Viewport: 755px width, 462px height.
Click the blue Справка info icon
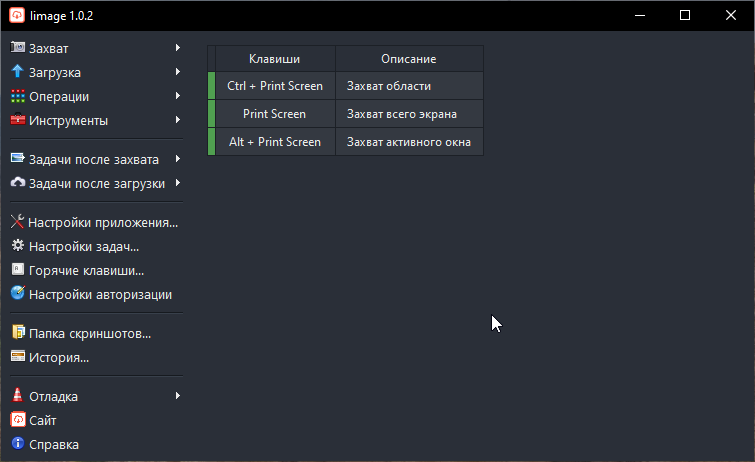[17, 444]
